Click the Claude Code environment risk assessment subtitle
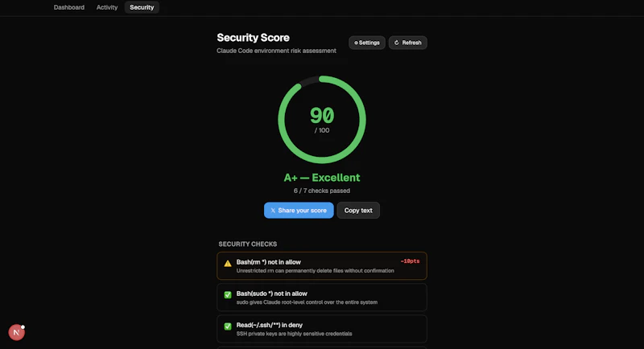The height and width of the screenshot is (349, 644). tap(276, 51)
